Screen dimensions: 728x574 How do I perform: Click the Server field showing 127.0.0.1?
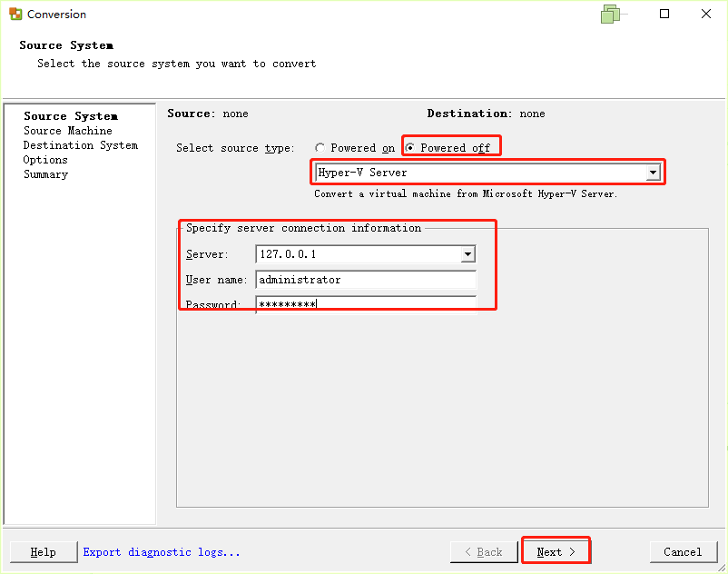pyautogui.click(x=366, y=254)
